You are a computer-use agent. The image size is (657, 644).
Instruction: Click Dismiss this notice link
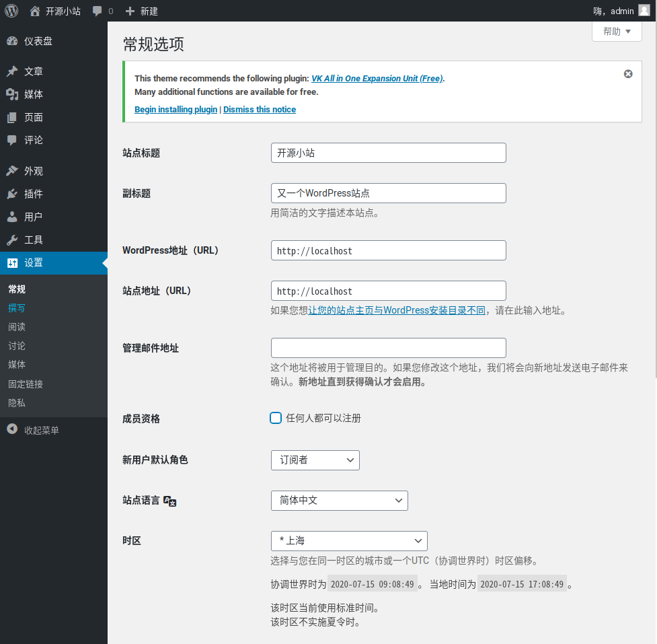260,110
